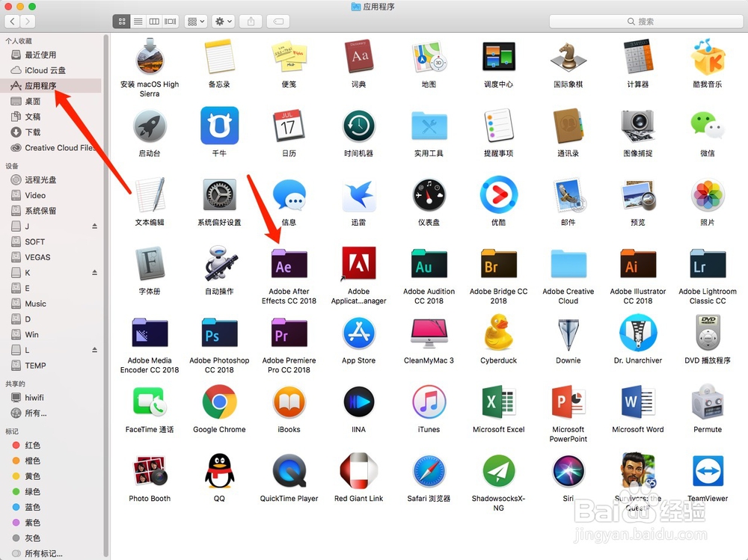Select the Cyberduck app icon

click(498, 333)
